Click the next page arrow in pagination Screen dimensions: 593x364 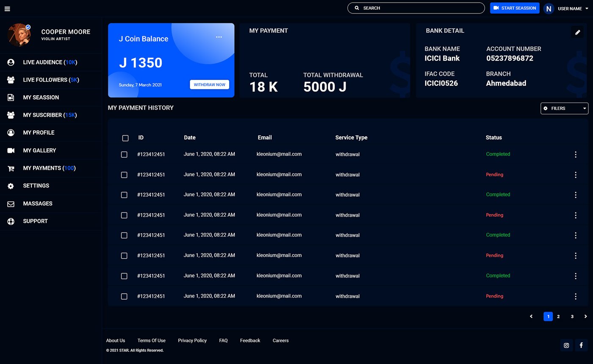click(585, 317)
